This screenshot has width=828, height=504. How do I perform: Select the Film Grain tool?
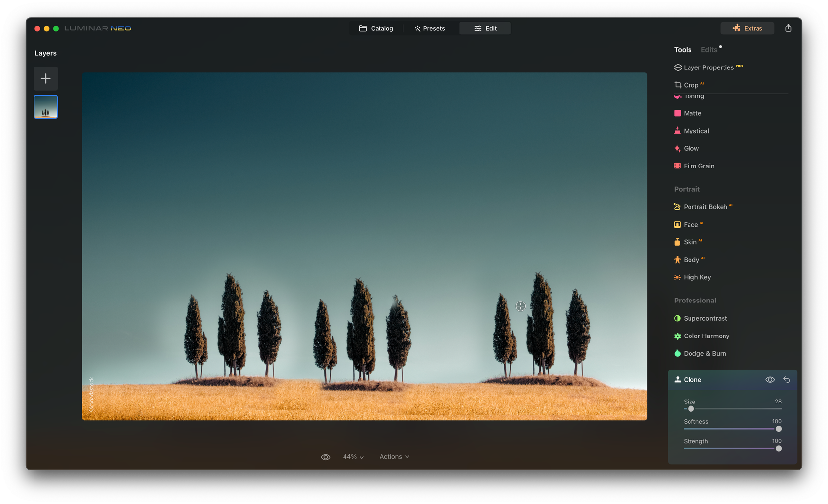click(x=698, y=166)
